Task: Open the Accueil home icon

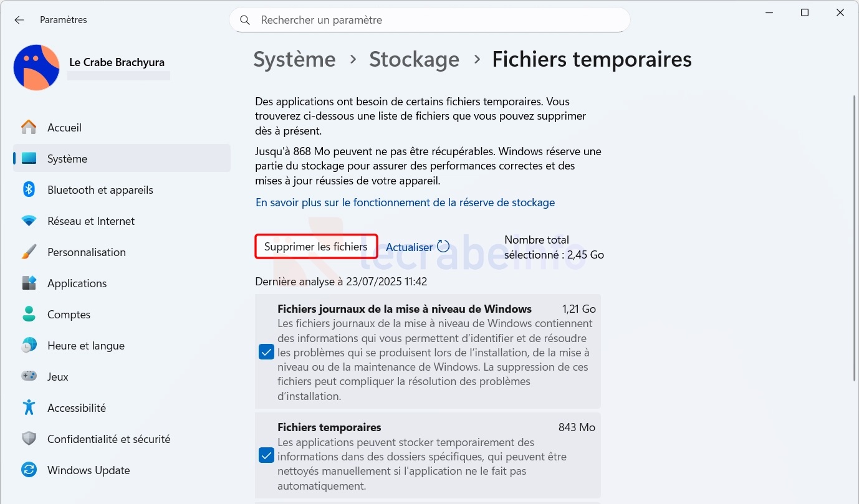Action: tap(29, 127)
